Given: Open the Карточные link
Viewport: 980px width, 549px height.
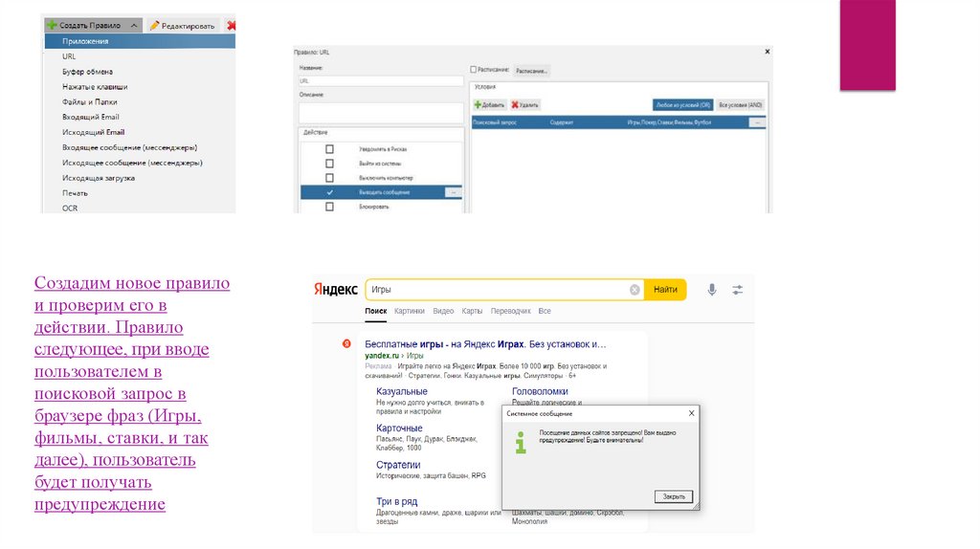Looking at the screenshot, I should point(399,428).
